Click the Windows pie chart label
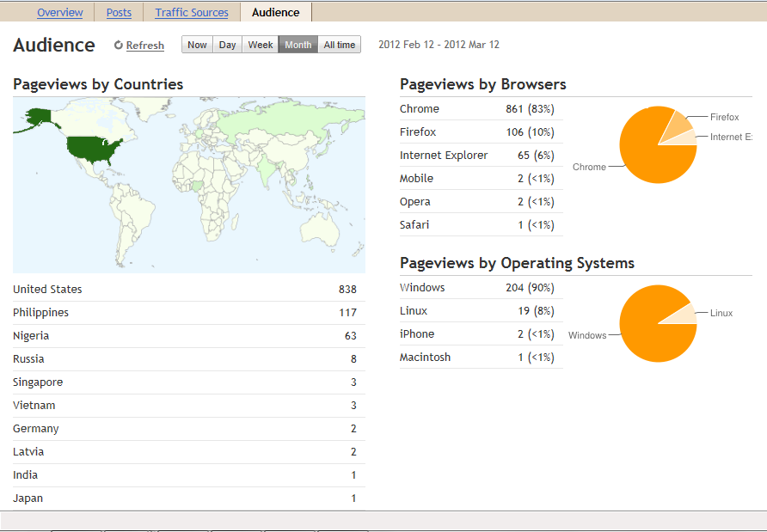767x532 pixels. point(587,335)
